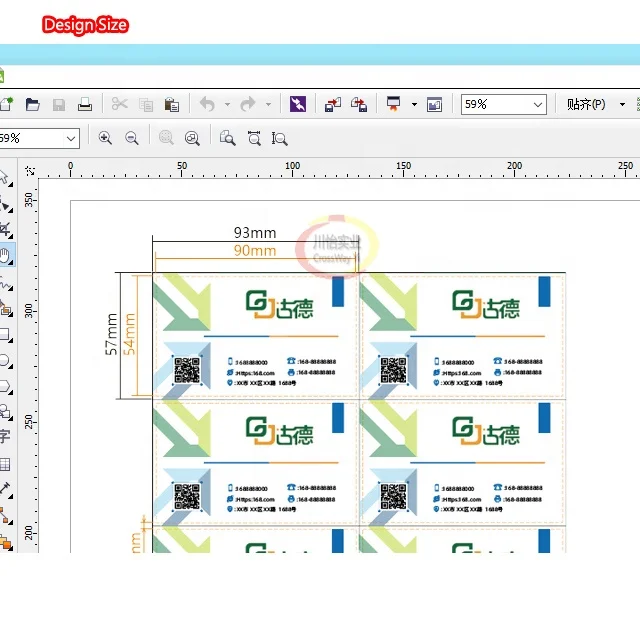
Task: Select the Dimension tool
Action: pos(5,489)
